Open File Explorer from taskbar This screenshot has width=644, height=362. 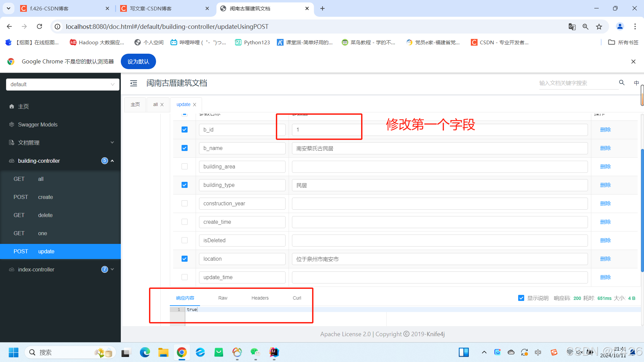tap(163, 352)
